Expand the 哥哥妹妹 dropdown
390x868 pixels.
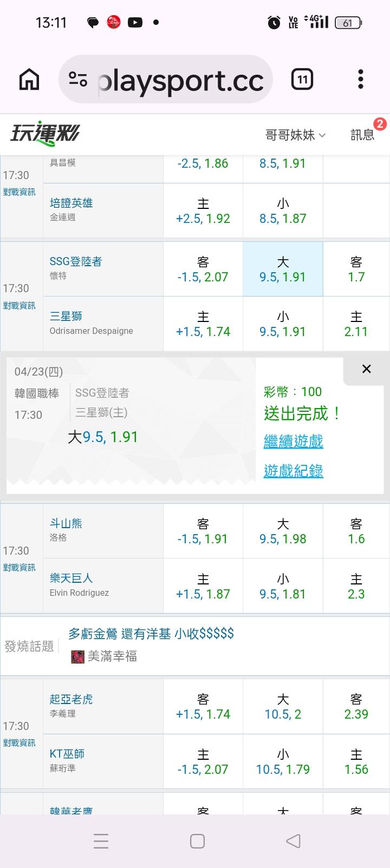pos(295,135)
